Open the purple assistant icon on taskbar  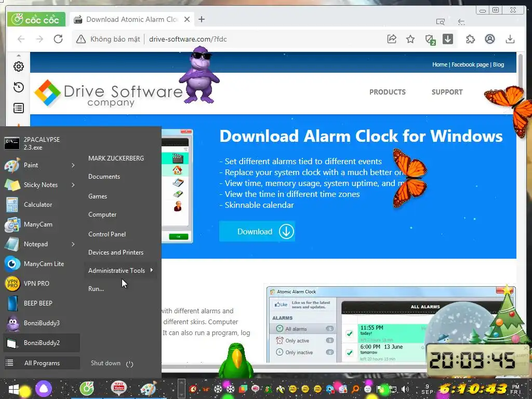point(44,389)
